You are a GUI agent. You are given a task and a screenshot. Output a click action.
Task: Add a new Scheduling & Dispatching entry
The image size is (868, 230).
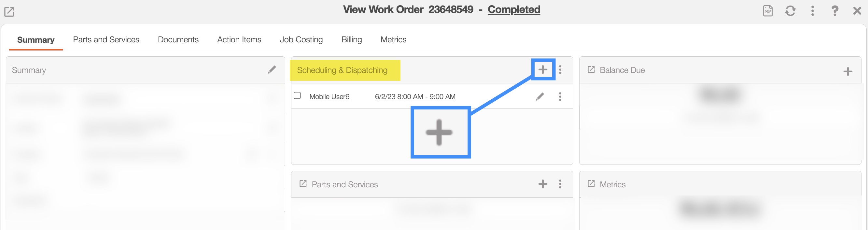pos(542,70)
